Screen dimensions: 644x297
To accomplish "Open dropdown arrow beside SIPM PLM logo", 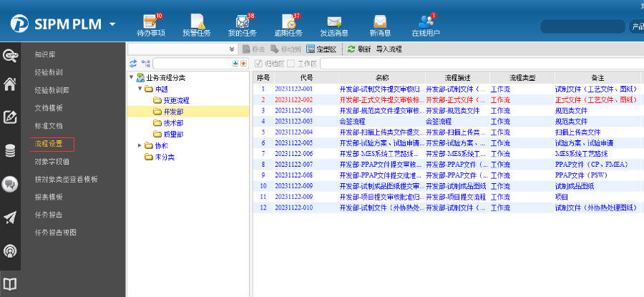I will tap(112, 25).
